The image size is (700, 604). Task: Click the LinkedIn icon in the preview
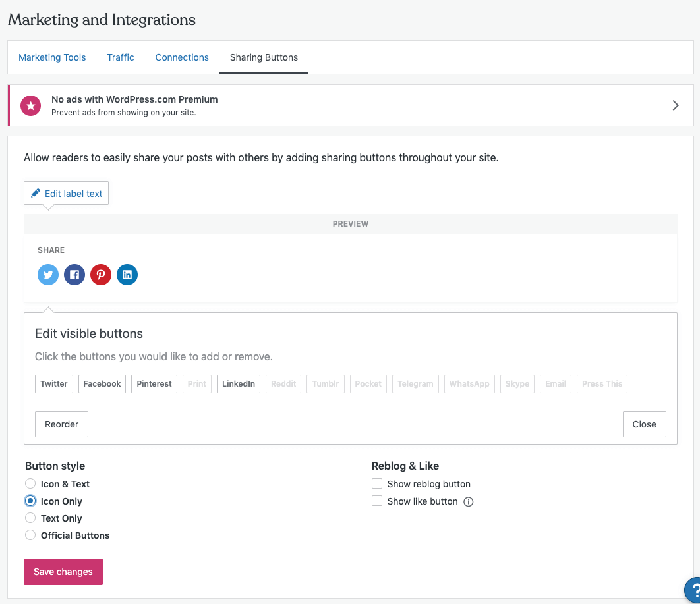pos(127,275)
